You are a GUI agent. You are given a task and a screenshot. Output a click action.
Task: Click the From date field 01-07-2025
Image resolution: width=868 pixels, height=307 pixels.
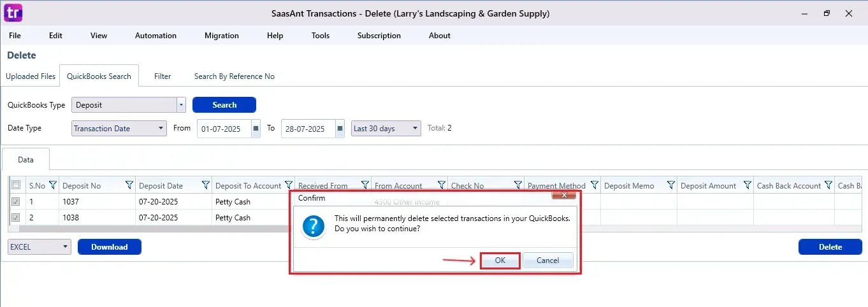coord(224,129)
